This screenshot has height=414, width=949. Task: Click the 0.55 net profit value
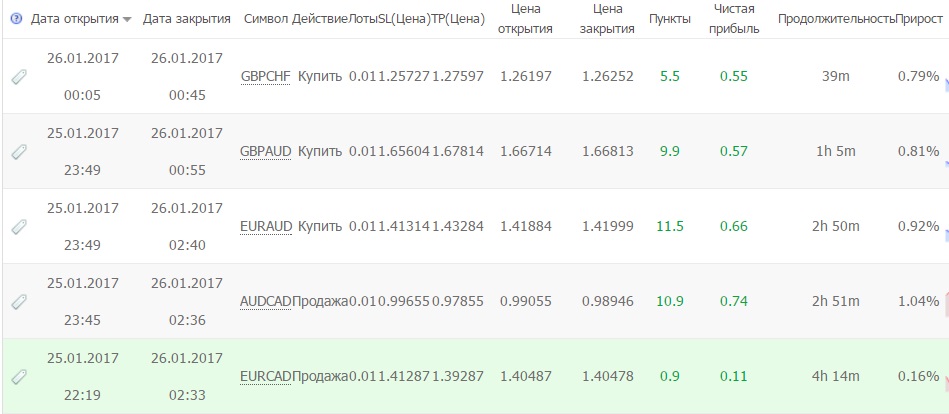tap(734, 76)
